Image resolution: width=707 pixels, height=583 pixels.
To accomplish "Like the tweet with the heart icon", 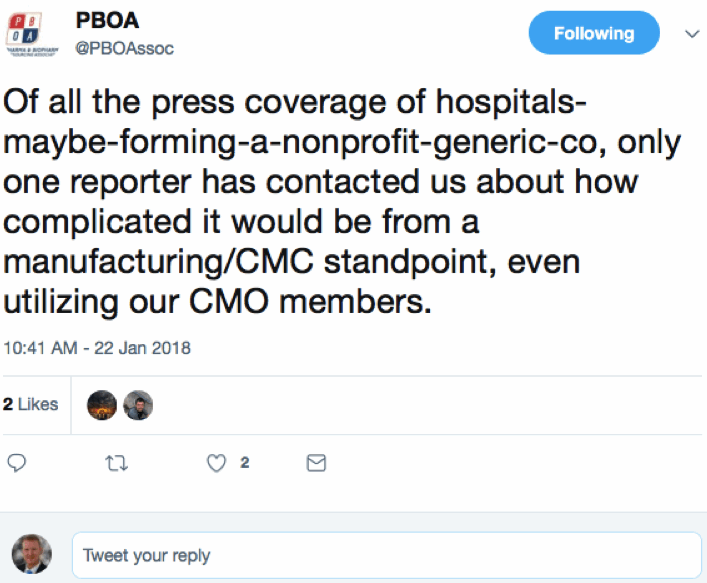I will pos(213,463).
